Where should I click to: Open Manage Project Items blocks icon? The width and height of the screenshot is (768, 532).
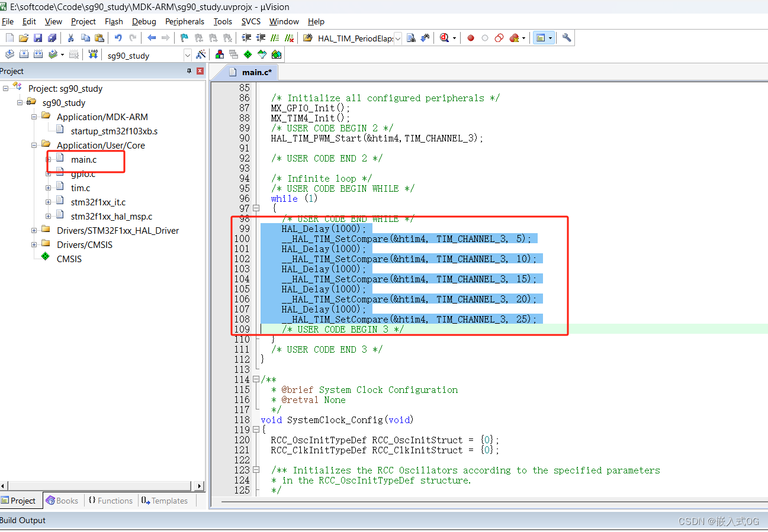pyautogui.click(x=220, y=54)
